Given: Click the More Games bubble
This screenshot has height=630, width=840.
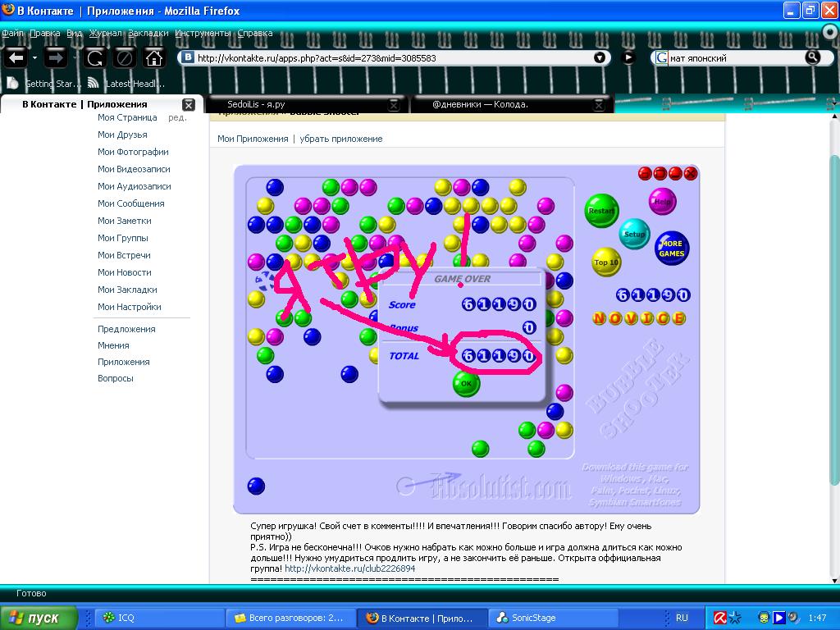Looking at the screenshot, I should point(672,248).
